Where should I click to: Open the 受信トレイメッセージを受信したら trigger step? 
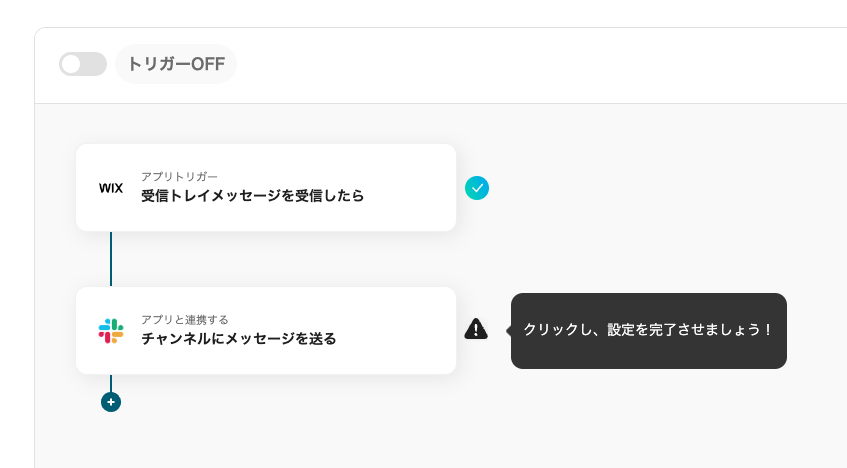[x=252, y=196]
